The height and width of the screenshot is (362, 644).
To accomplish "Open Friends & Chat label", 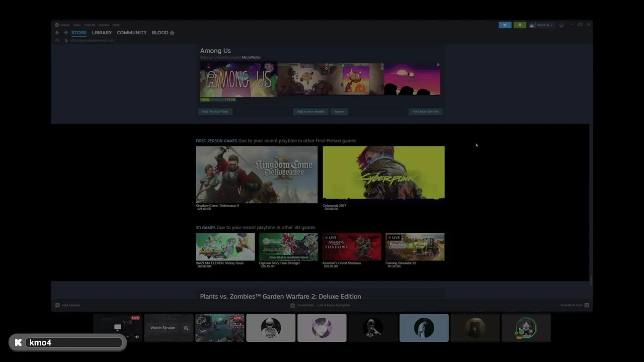I will (572, 305).
